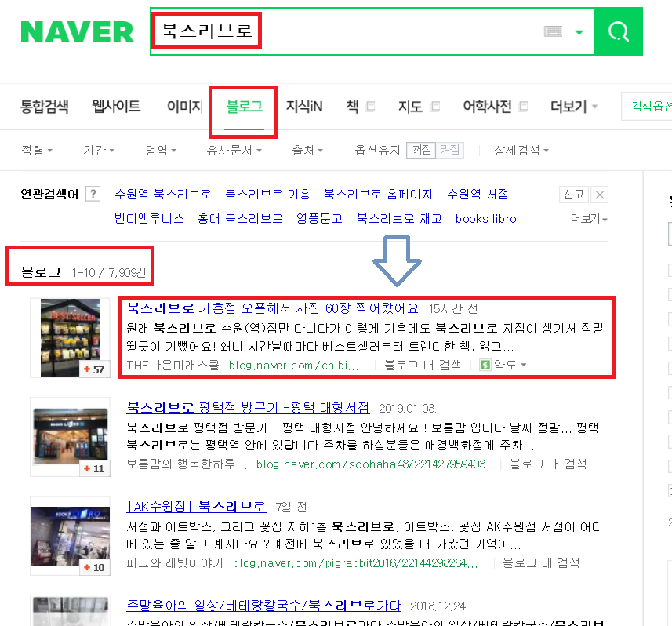672x626 pixels.
Task: Click related search books libro
Action: tap(485, 219)
